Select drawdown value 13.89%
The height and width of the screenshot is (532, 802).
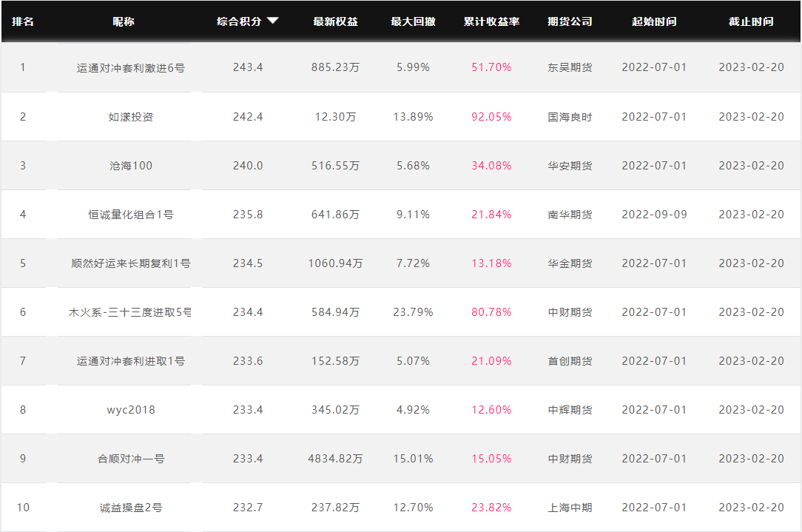tap(414, 117)
